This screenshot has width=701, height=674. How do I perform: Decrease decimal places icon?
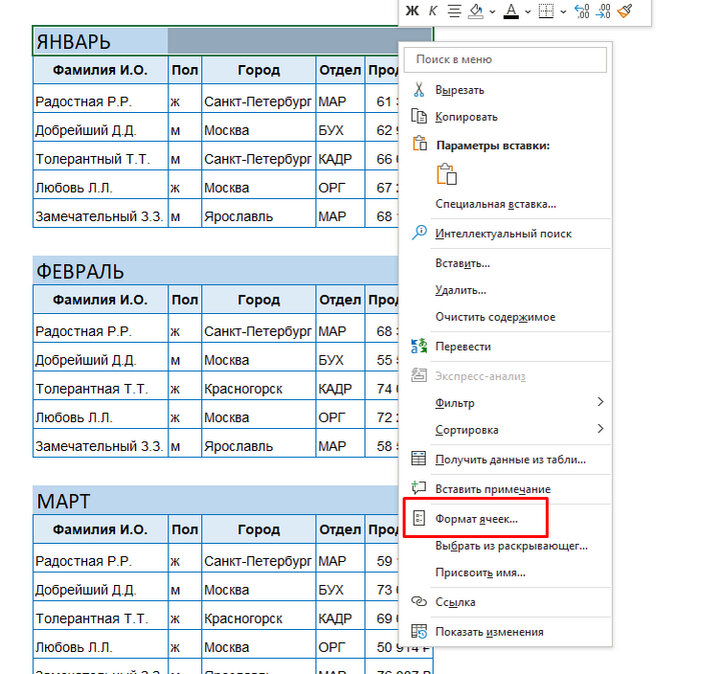point(603,11)
